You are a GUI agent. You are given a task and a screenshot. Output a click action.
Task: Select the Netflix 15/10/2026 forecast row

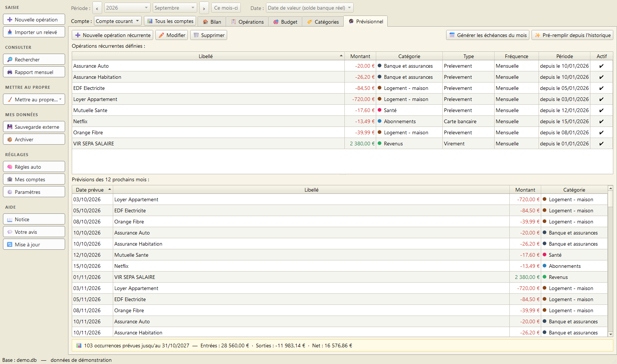coord(340,266)
